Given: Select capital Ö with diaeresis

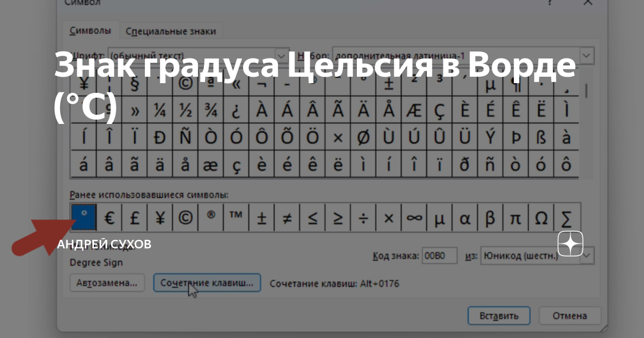Looking at the screenshot, I should (x=312, y=137).
